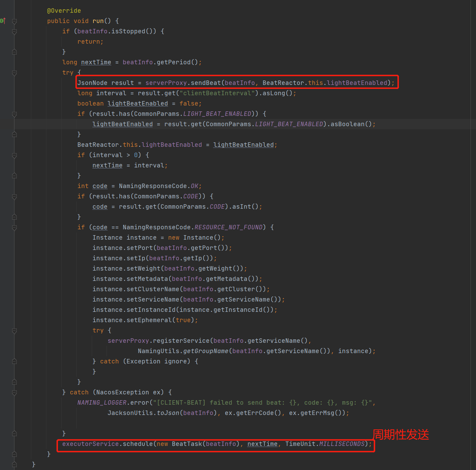Collapse the if (interval > 0) block
This screenshot has height=470, width=476.
click(x=14, y=155)
